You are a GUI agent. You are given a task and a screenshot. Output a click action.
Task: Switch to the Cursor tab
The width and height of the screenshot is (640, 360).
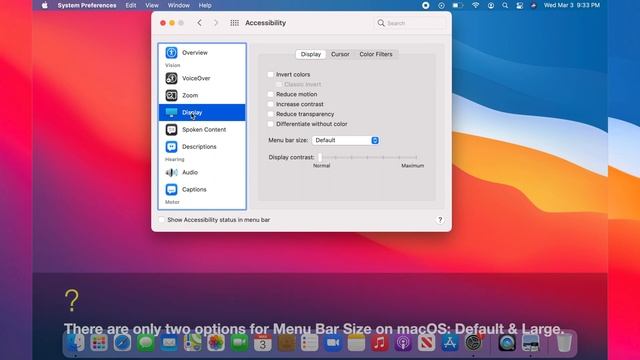(340, 54)
